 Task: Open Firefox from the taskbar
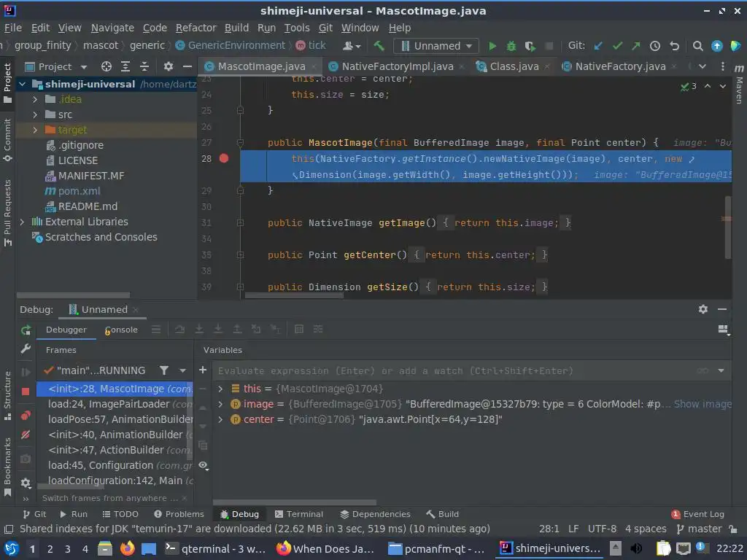pyautogui.click(x=127, y=548)
